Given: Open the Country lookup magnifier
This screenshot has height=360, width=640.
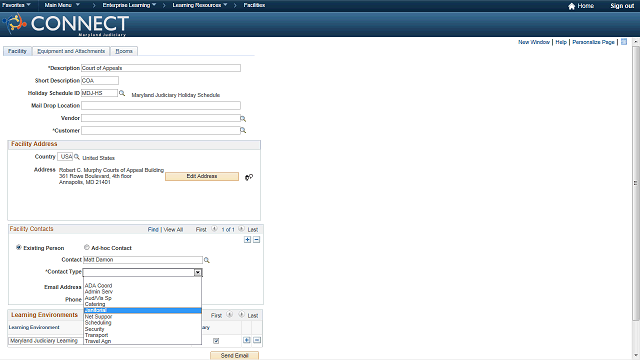Looking at the screenshot, I should tap(76, 157).
